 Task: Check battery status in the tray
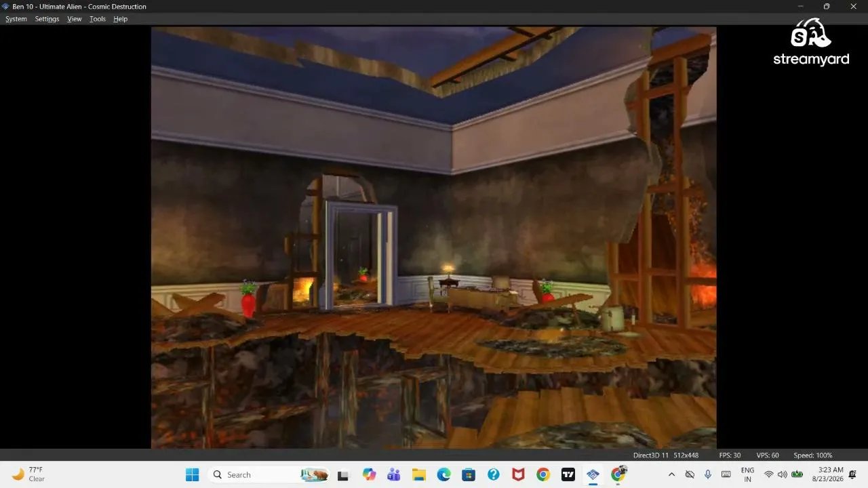click(797, 474)
